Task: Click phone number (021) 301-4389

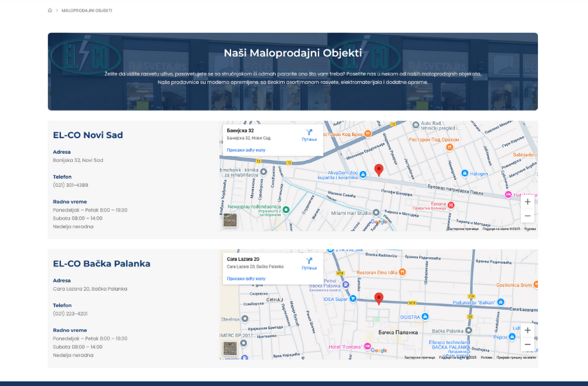Action: click(71, 185)
